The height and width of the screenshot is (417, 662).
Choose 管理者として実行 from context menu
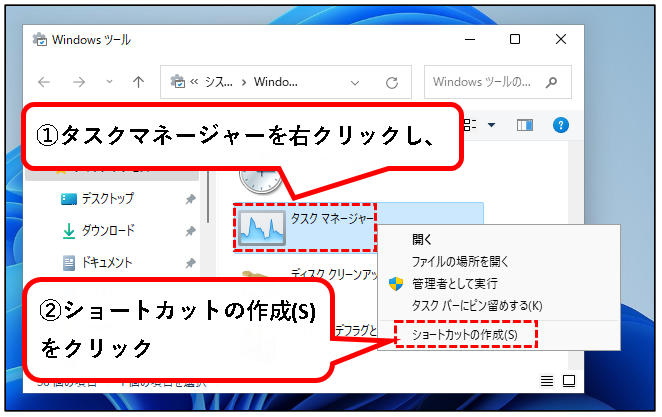[455, 284]
